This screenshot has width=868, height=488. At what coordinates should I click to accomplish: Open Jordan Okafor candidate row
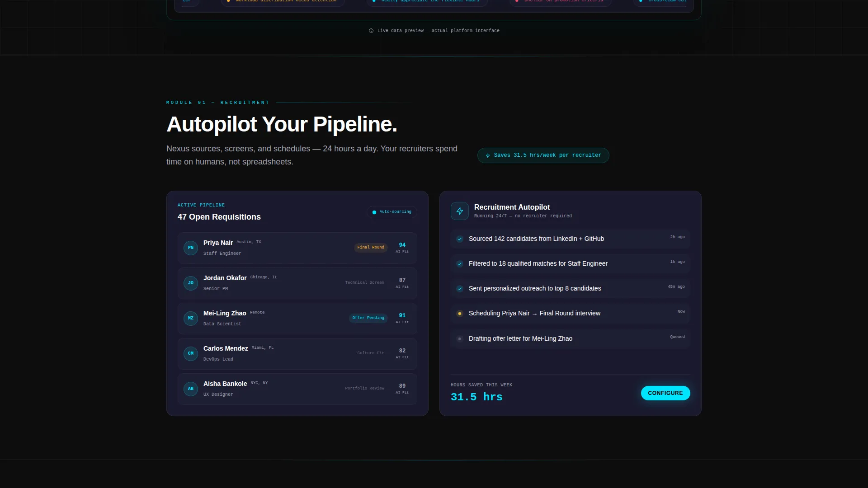297,283
